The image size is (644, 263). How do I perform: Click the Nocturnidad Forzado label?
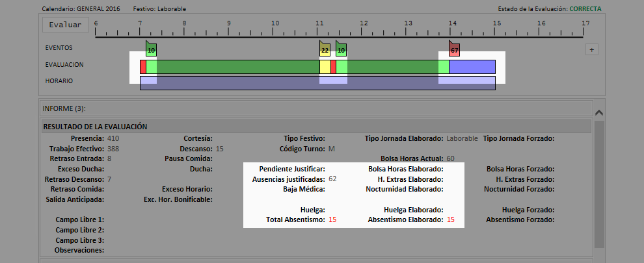[x=519, y=189]
